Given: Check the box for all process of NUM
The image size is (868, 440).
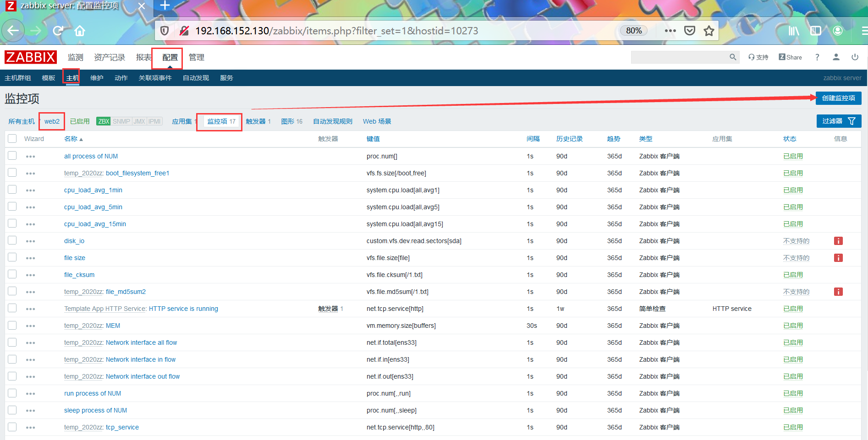Looking at the screenshot, I should 12,155.
